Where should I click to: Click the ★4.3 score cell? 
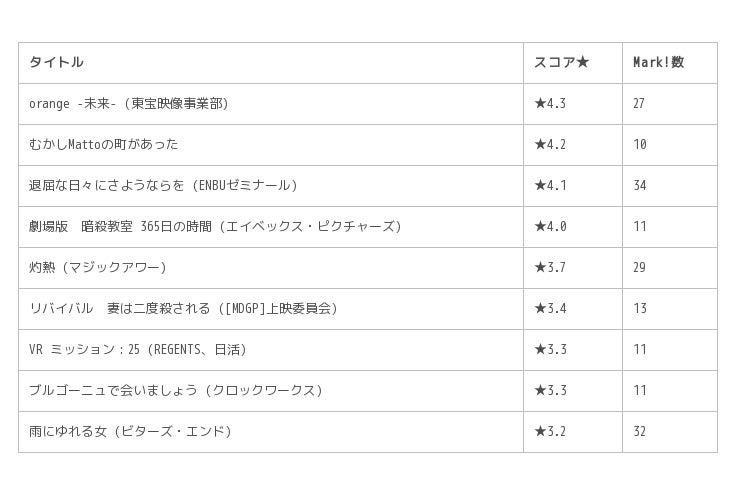coord(550,103)
